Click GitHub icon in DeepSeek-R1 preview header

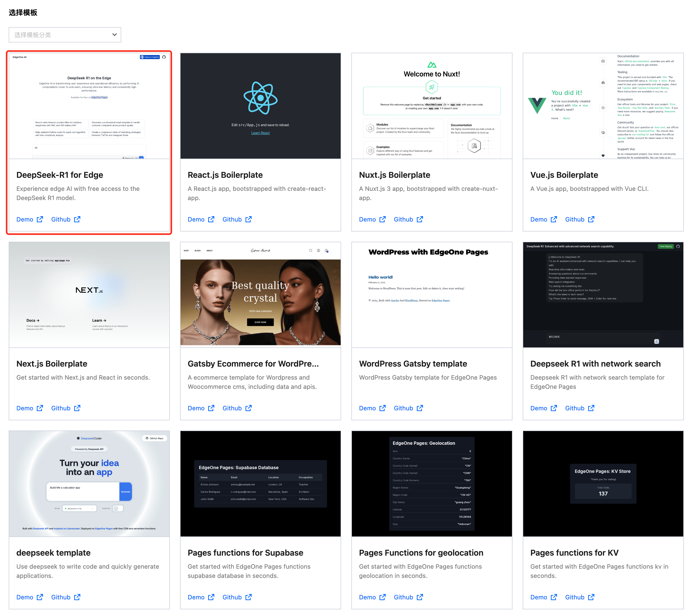[x=164, y=57]
